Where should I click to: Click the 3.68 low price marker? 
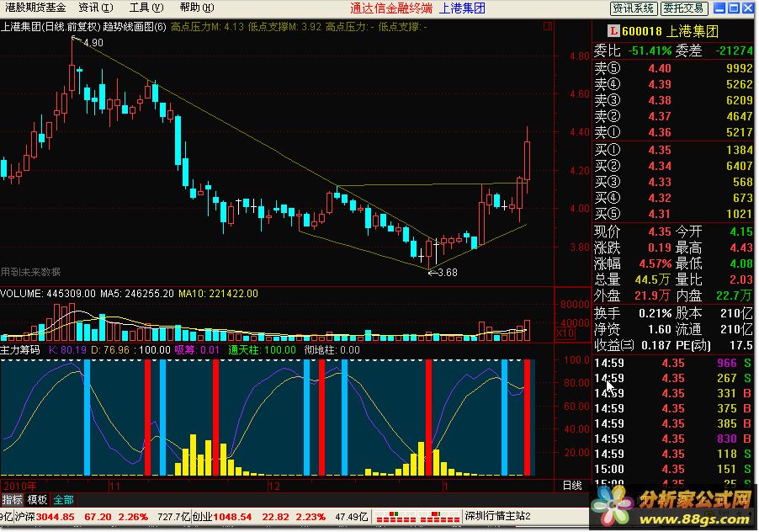[x=448, y=273]
